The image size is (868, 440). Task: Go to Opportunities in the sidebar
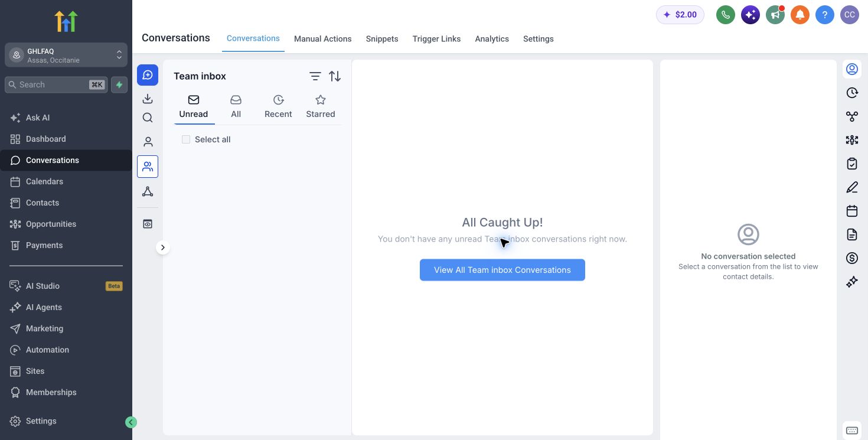point(51,224)
